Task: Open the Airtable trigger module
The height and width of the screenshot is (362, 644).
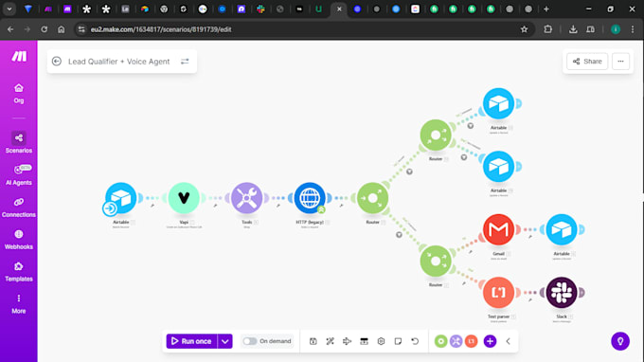Action: pyautogui.click(x=121, y=198)
